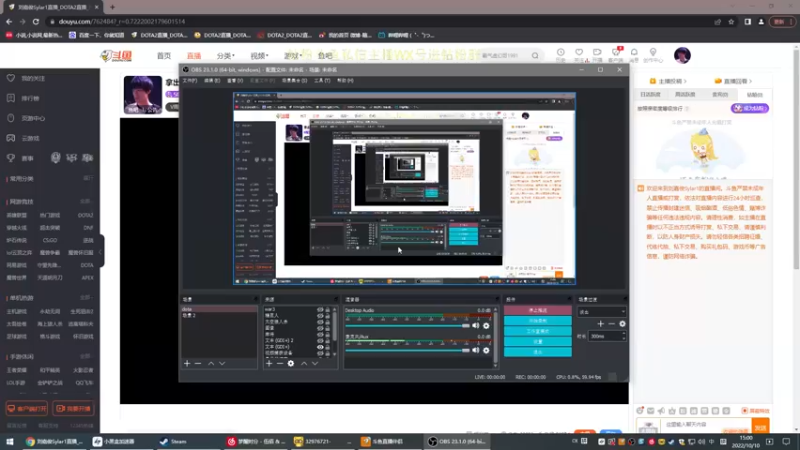This screenshot has width=800, height=450.
Task: Toggle visibility of the second source row
Action: point(320,316)
